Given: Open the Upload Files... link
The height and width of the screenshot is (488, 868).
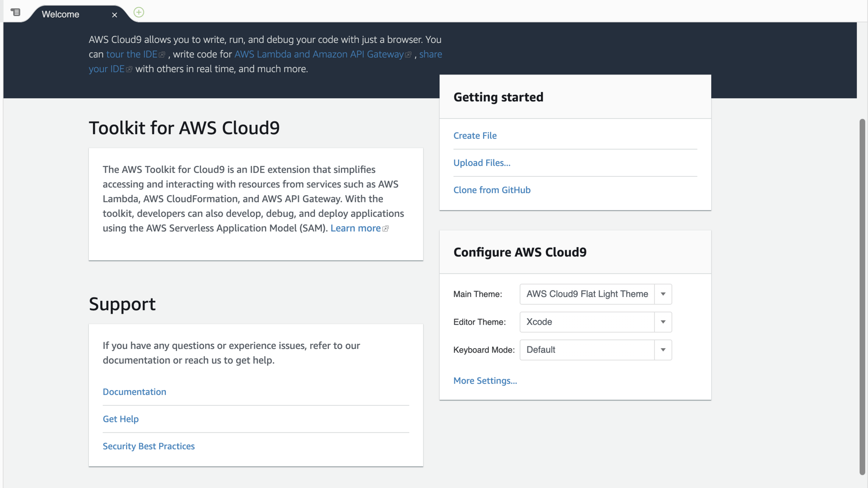Looking at the screenshot, I should tap(481, 163).
